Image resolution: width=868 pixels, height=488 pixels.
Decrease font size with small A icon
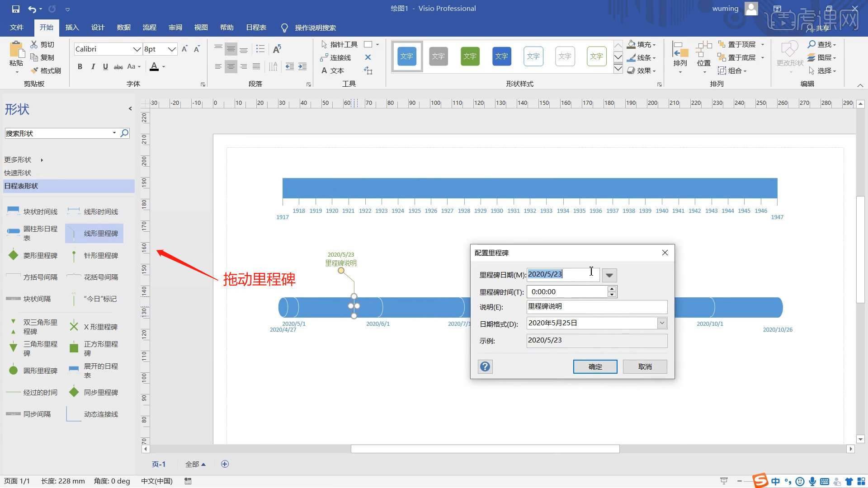197,49
